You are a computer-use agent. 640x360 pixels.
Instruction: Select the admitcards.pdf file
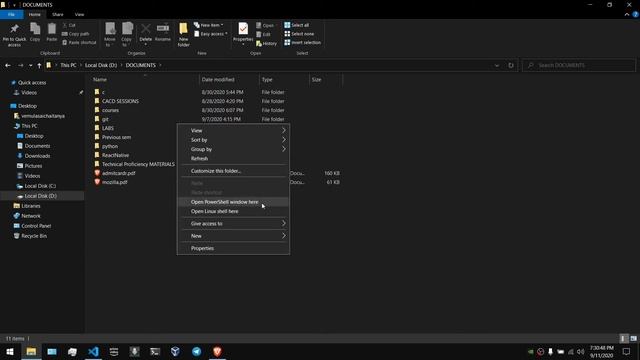pos(118,173)
